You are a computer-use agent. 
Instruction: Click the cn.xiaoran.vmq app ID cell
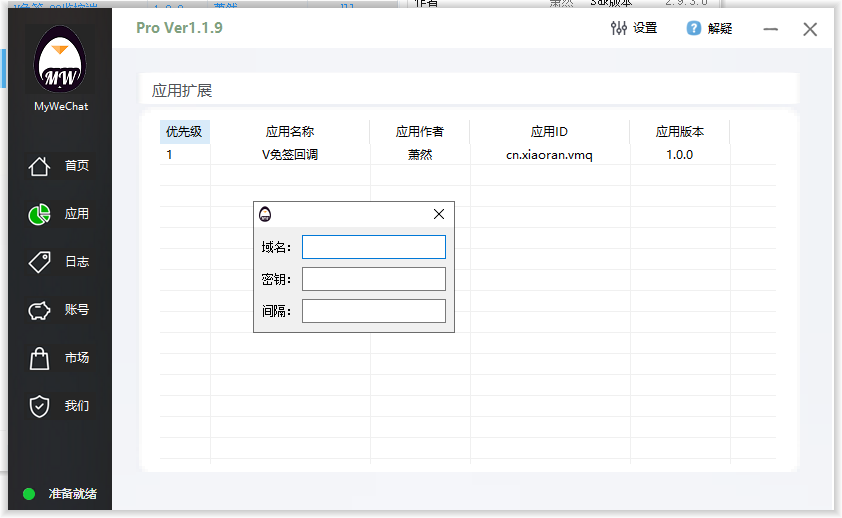point(549,155)
